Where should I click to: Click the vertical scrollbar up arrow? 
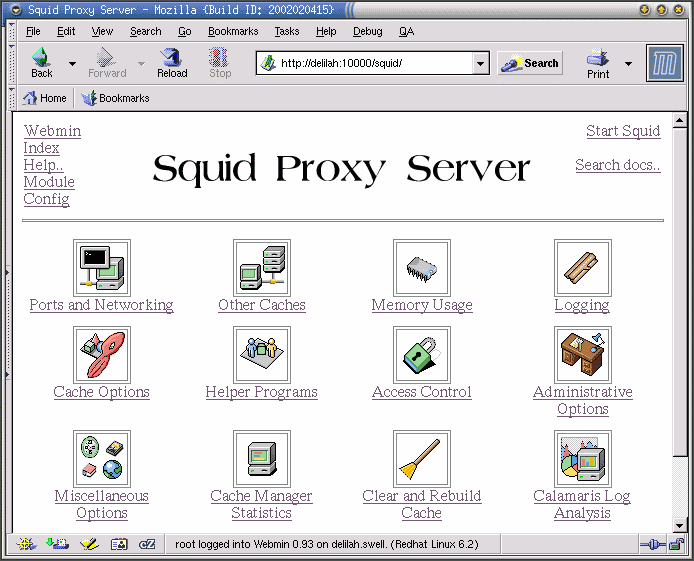pyautogui.click(x=680, y=120)
